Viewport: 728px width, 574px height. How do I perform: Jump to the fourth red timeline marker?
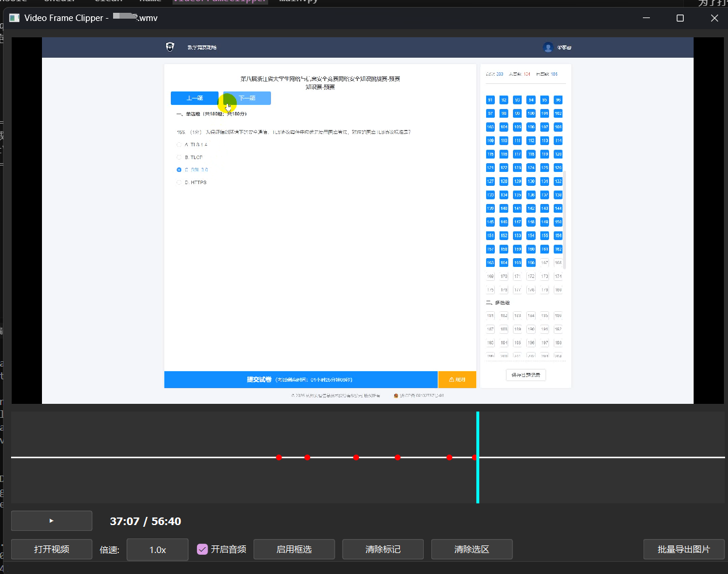click(398, 457)
